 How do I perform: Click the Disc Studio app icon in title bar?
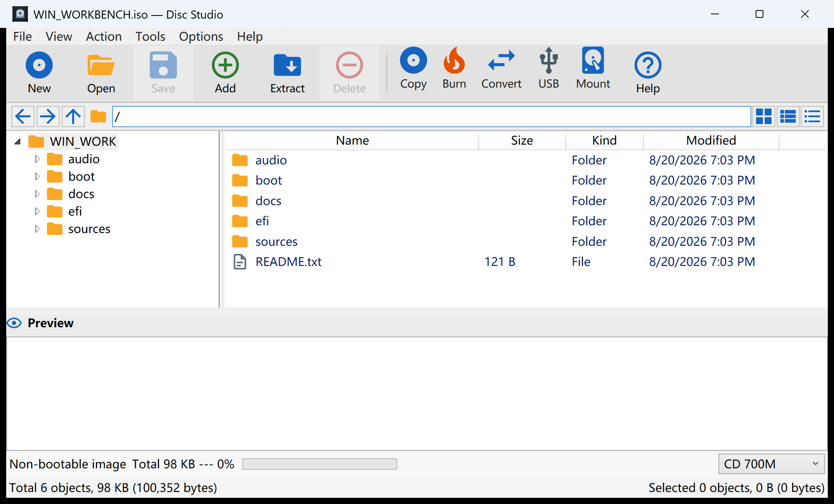[20, 14]
